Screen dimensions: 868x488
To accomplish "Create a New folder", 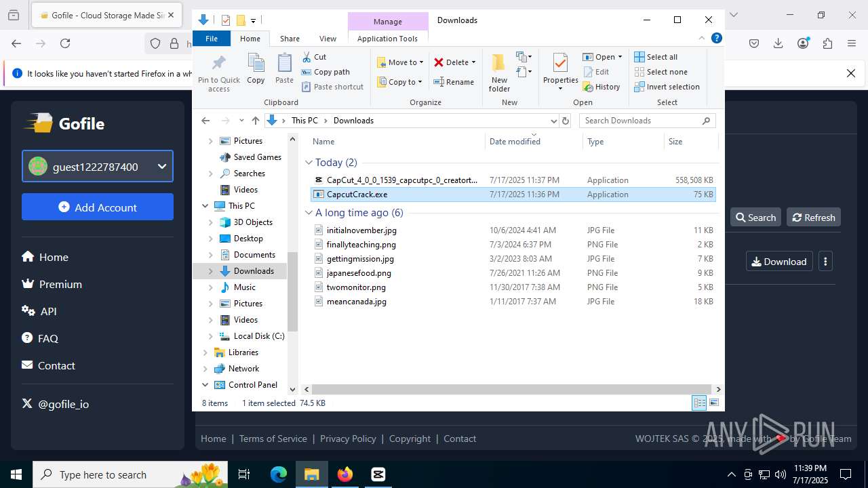I will tap(499, 73).
